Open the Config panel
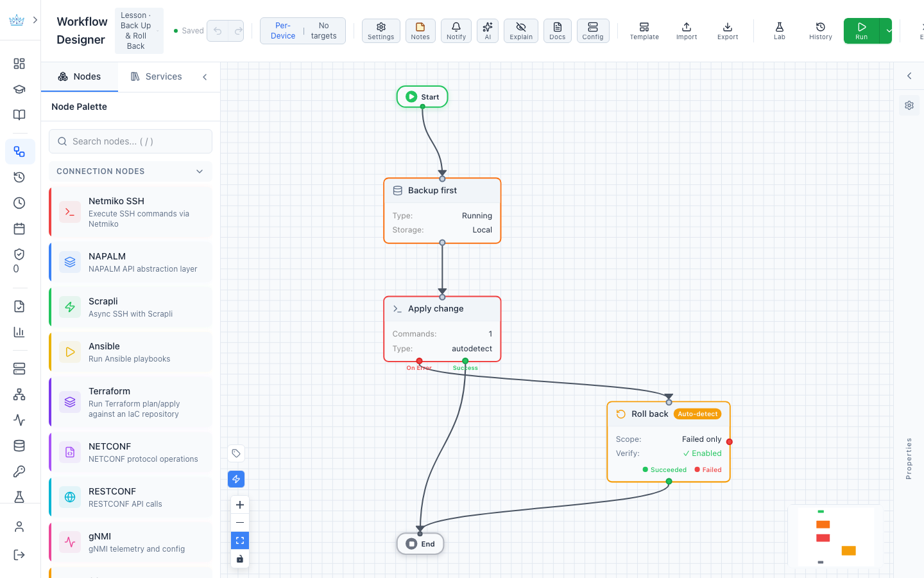This screenshot has width=924, height=578. tap(593, 31)
